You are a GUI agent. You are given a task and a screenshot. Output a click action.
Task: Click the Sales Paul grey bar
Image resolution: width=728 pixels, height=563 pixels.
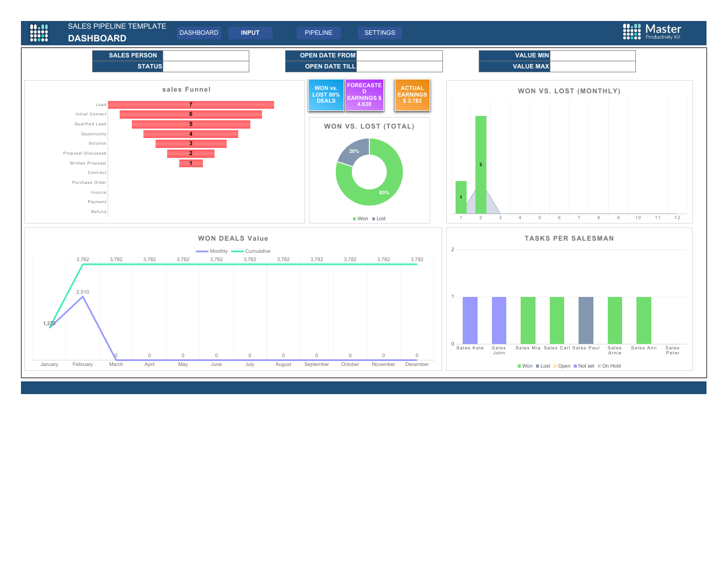(586, 320)
